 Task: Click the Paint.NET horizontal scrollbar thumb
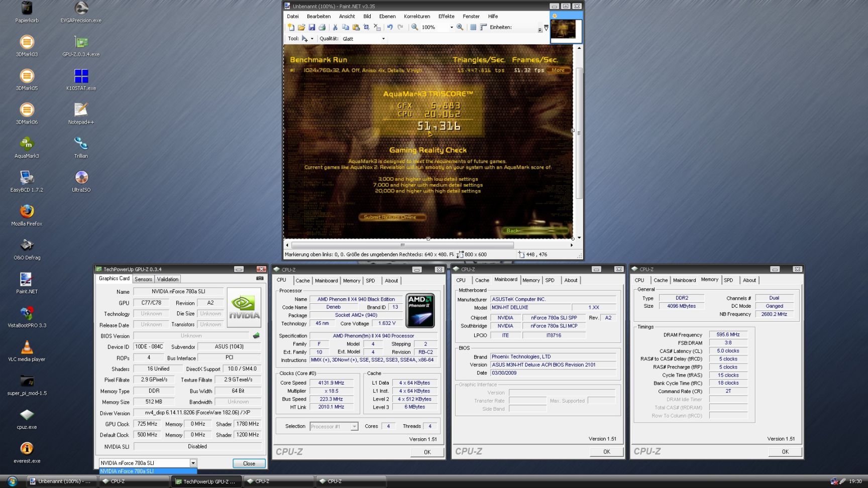(402, 245)
